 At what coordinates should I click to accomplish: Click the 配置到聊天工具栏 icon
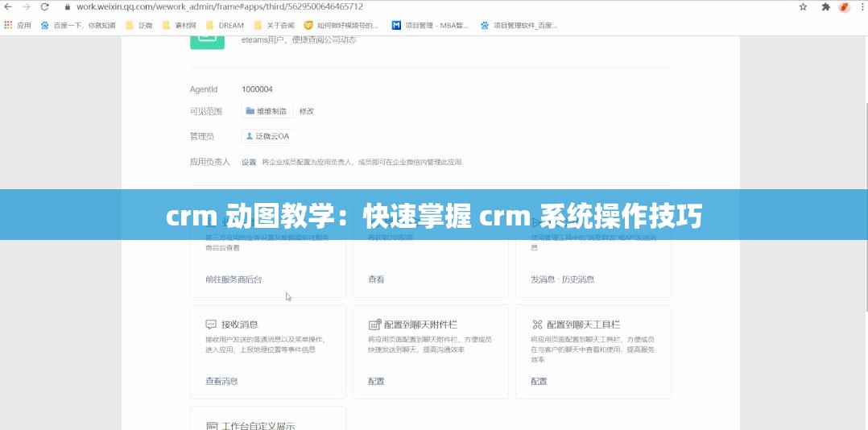coord(537,325)
